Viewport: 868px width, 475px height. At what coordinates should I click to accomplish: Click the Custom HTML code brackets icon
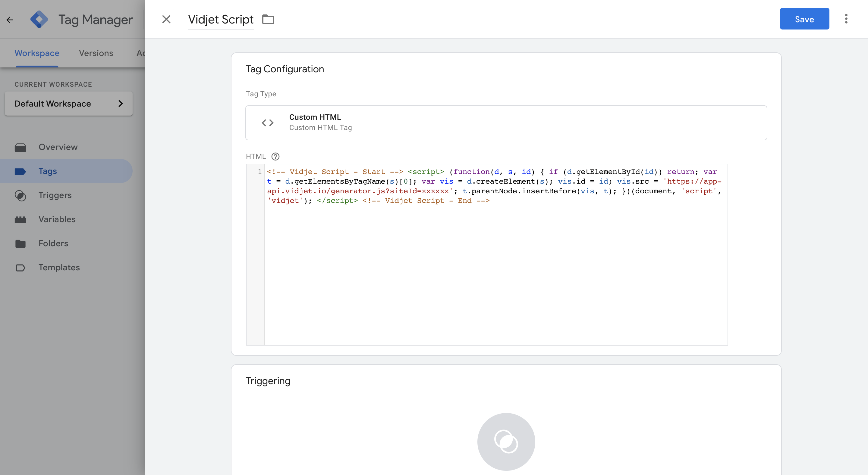coord(268,123)
